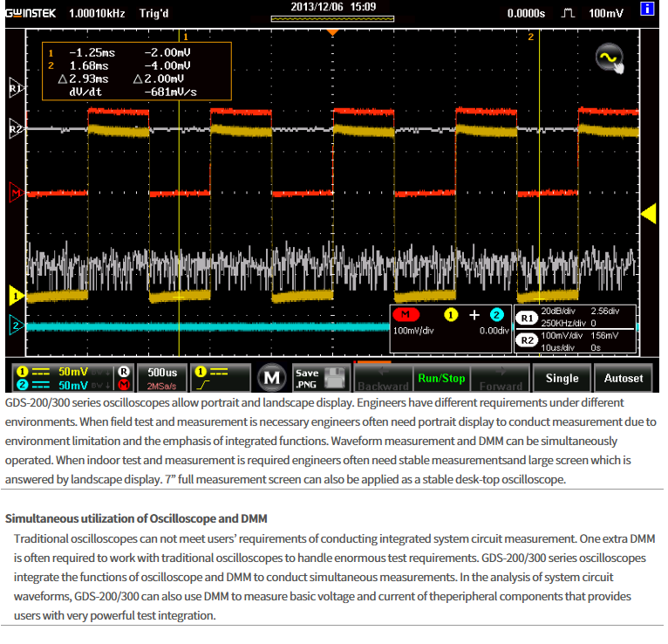Click the waveform memory bar in the top bar
668x644 pixels.
pyautogui.click(x=333, y=18)
